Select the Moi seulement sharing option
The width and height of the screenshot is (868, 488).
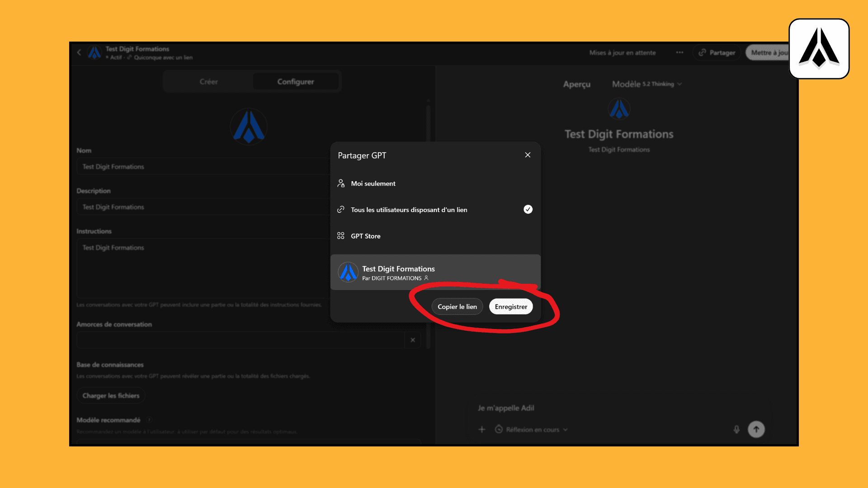(x=373, y=183)
